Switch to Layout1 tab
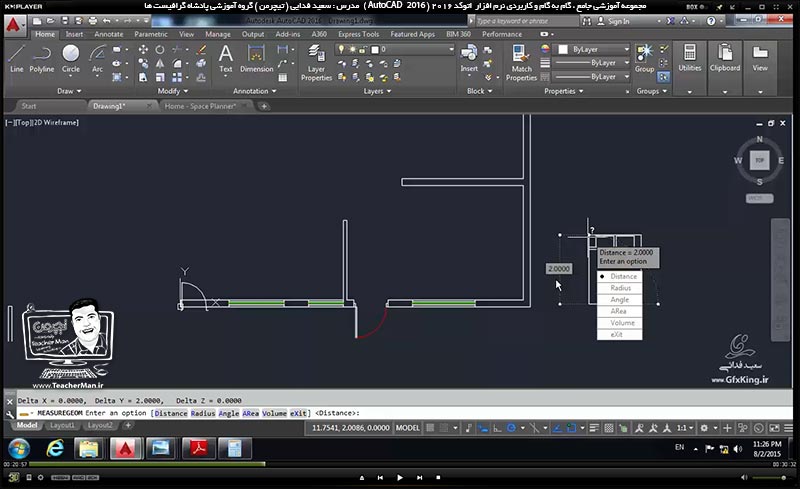800x489 pixels. (62, 425)
